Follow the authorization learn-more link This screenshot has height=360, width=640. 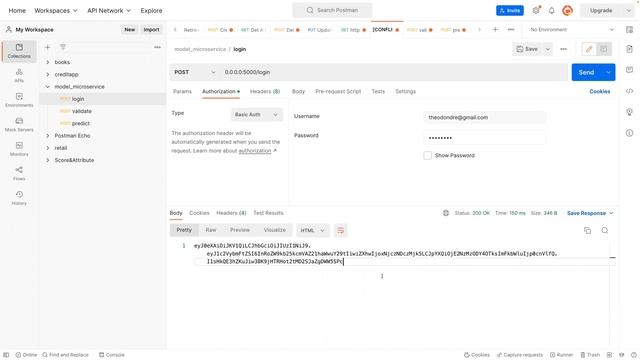tap(255, 151)
